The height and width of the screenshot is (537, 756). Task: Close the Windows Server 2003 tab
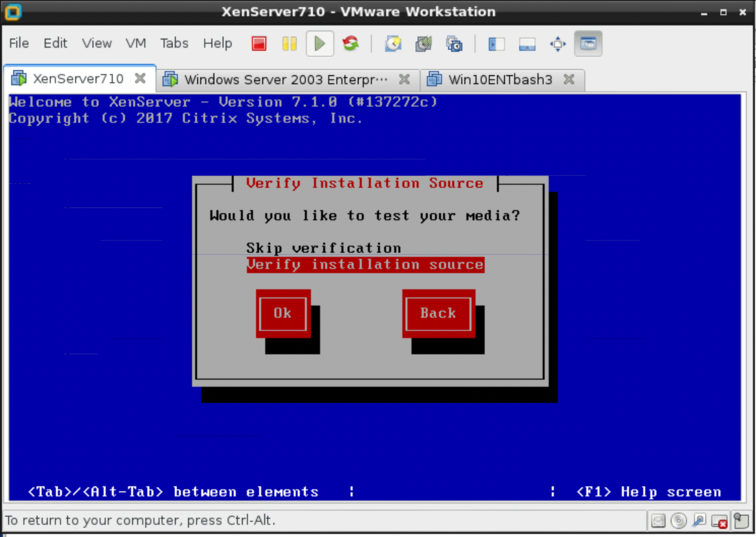405,79
